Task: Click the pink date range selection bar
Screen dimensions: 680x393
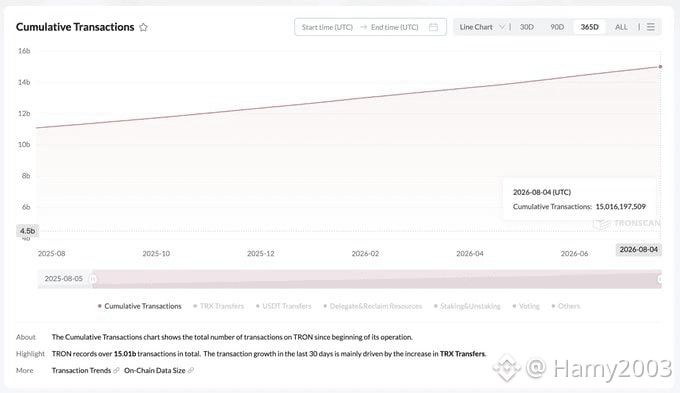Action: pos(376,279)
